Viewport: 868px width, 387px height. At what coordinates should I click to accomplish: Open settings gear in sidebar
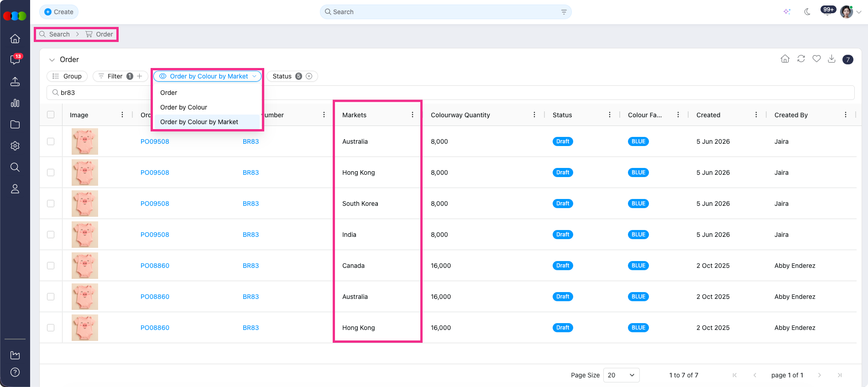pos(15,146)
